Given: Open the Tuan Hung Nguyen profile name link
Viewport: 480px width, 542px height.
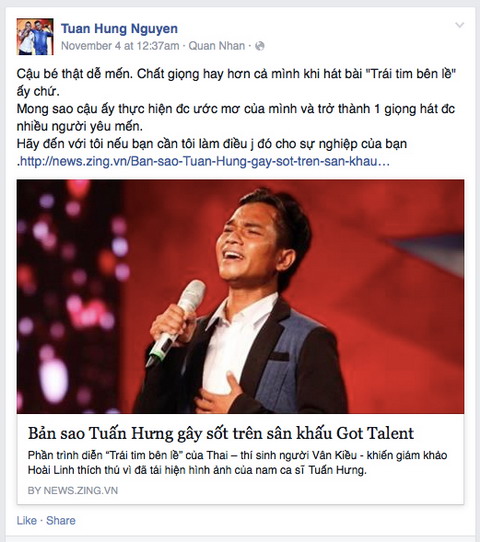Looking at the screenshot, I should click(119, 28).
